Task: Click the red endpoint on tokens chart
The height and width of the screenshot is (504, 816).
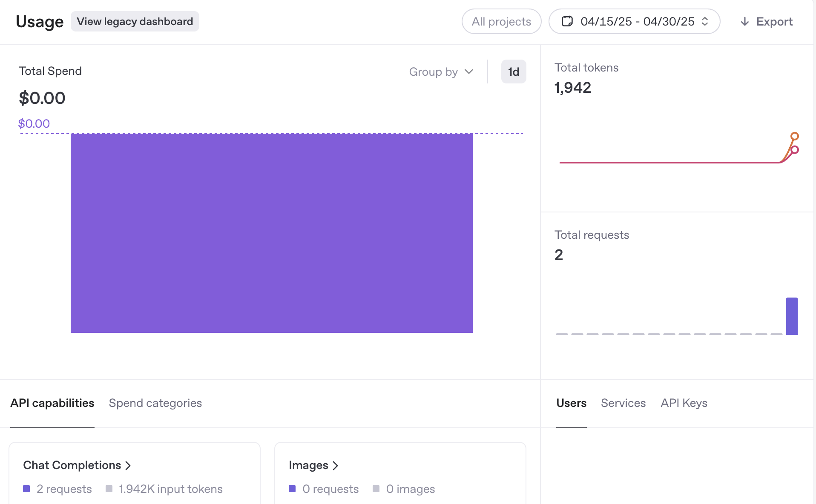Action: [794, 150]
